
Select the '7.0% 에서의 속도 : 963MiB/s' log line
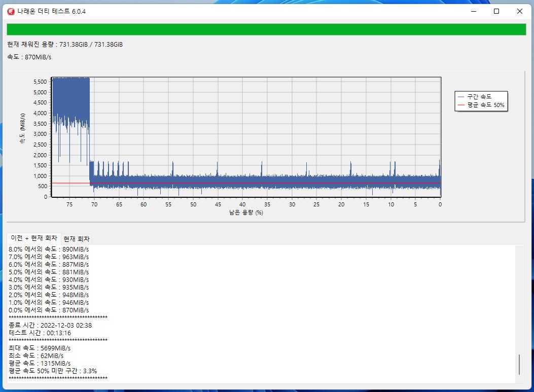[49, 257]
